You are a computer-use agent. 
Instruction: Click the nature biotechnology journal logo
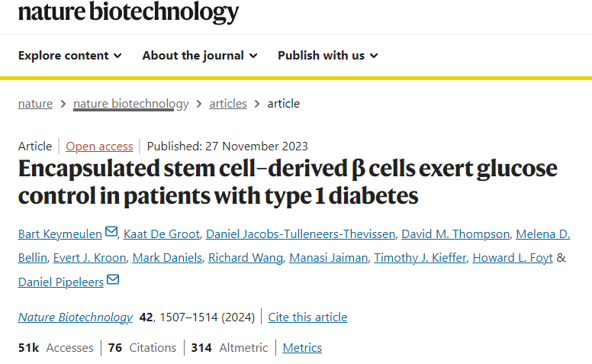point(128,12)
